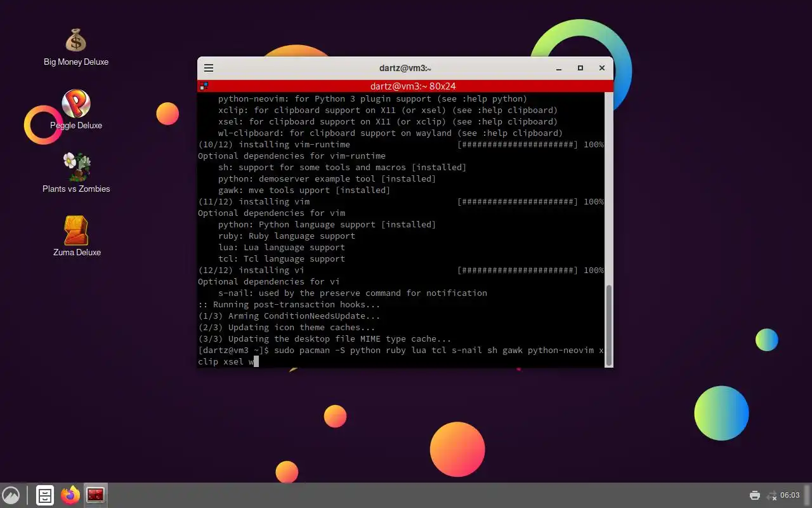812x508 pixels.
Task: Click the 'gawk: mve tools upport [installed]' line
Action: [x=304, y=190]
